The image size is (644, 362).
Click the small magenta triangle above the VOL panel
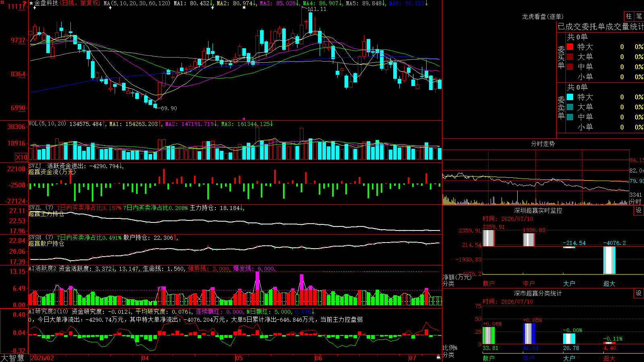pyautogui.click(x=244, y=119)
